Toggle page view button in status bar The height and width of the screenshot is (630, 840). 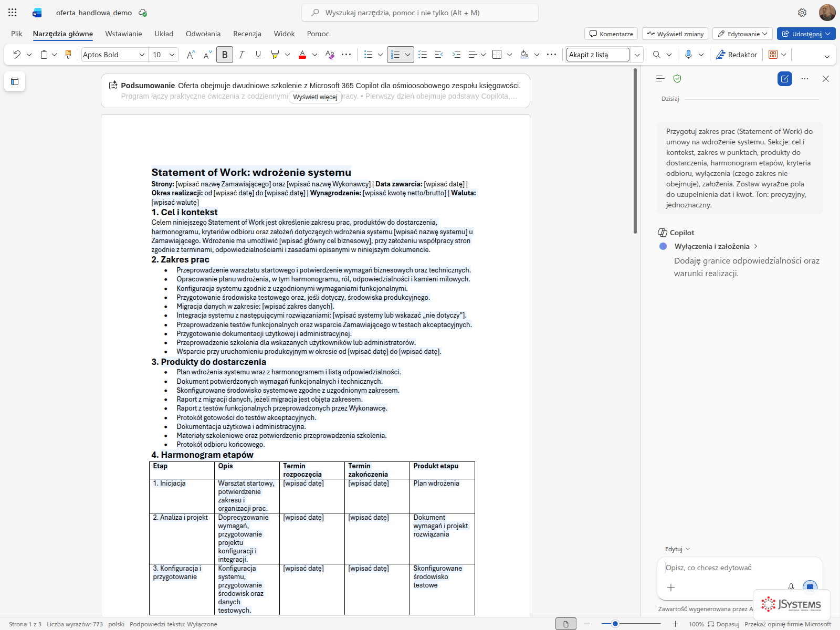point(566,624)
